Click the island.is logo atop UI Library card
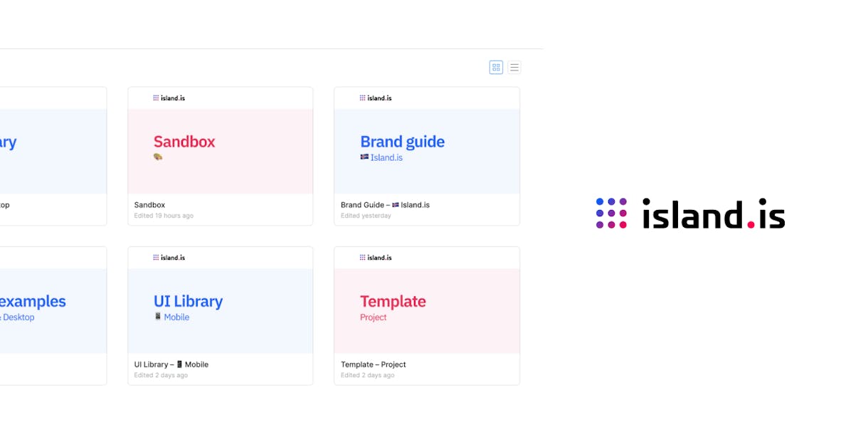Image resolution: width=868 pixels, height=427 pixels. [169, 258]
